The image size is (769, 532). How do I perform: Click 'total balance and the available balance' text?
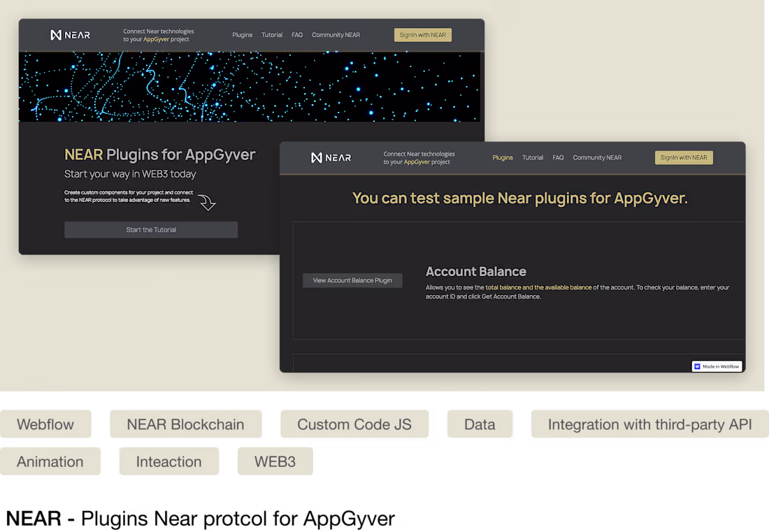click(538, 287)
